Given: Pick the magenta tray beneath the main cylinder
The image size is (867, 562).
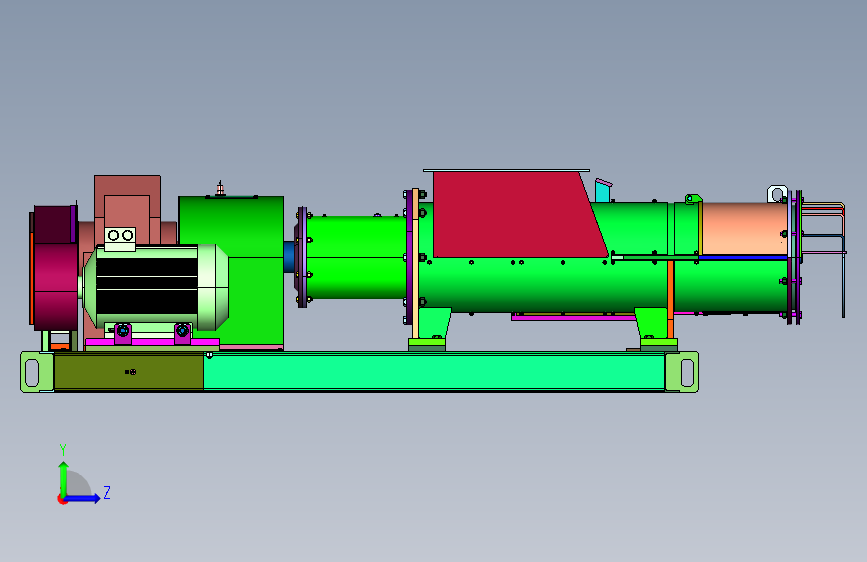Looking at the screenshot, I should tap(574, 317).
